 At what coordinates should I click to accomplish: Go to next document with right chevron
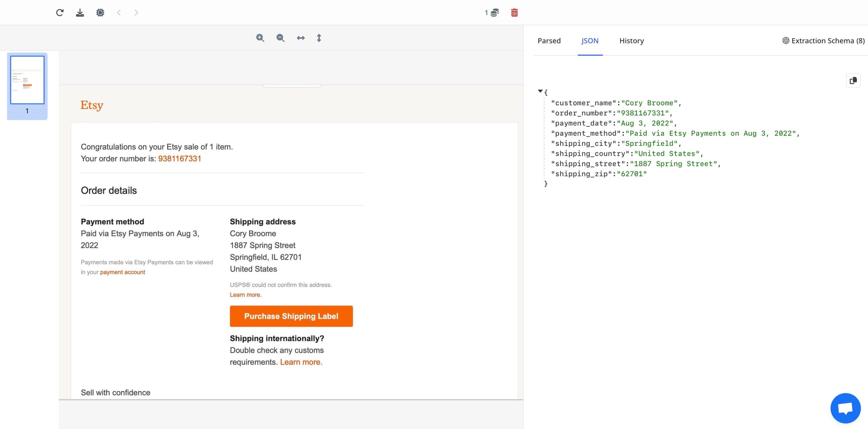point(136,13)
